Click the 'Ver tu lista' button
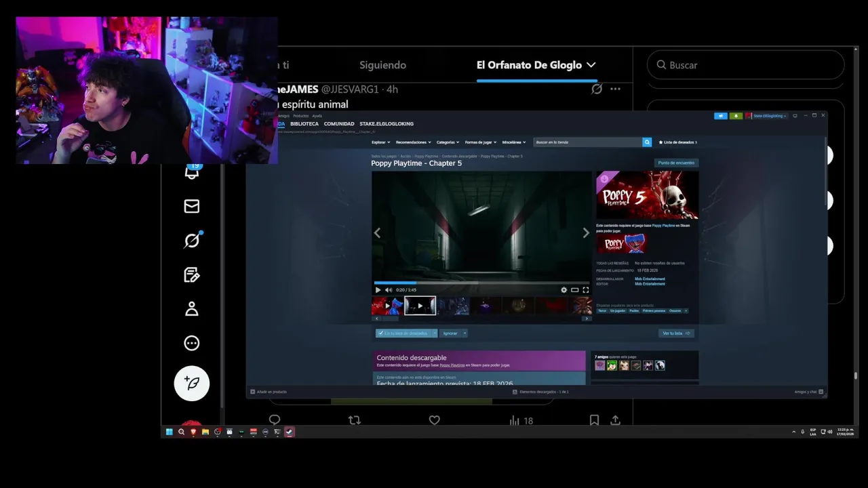The width and height of the screenshot is (868, 488). (x=676, y=333)
